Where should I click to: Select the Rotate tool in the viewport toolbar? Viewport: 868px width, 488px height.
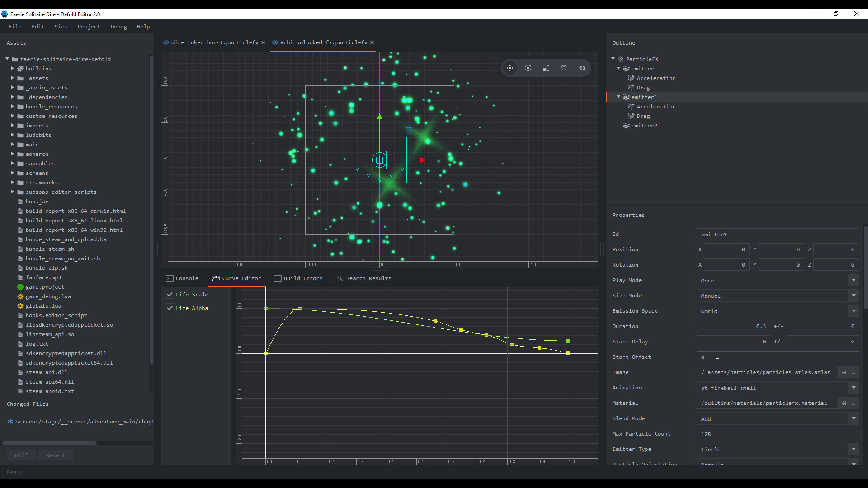tap(528, 68)
